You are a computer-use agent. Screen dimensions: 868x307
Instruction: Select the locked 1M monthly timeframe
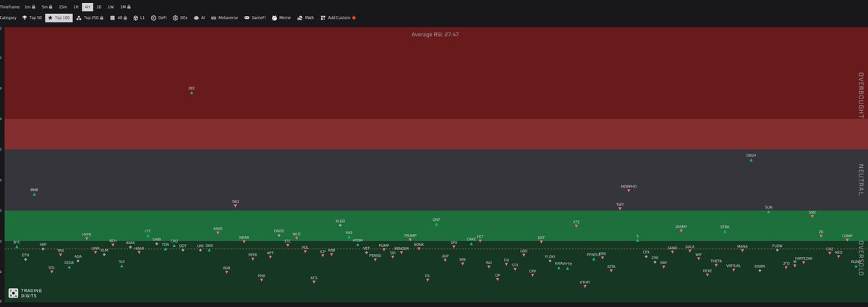(x=124, y=7)
